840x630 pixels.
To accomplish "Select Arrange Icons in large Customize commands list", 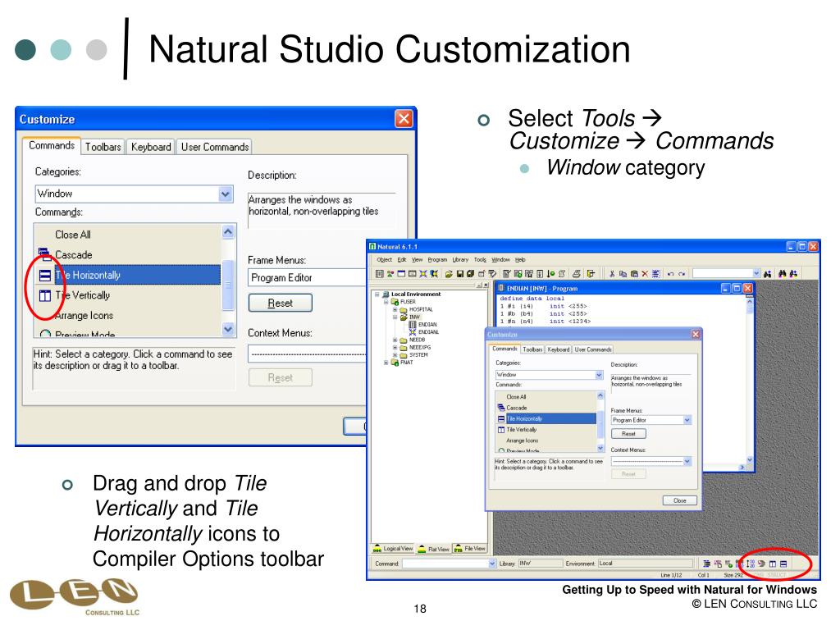I will (84, 316).
